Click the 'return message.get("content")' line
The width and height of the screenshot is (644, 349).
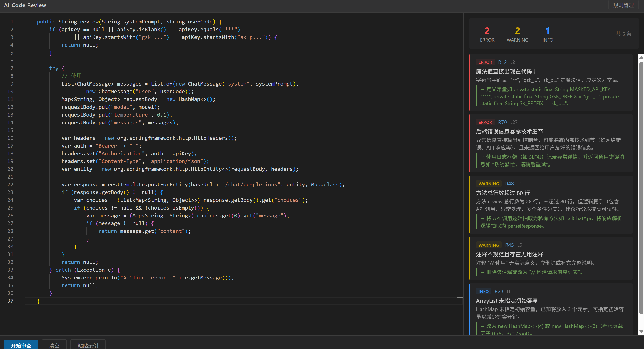tap(144, 231)
